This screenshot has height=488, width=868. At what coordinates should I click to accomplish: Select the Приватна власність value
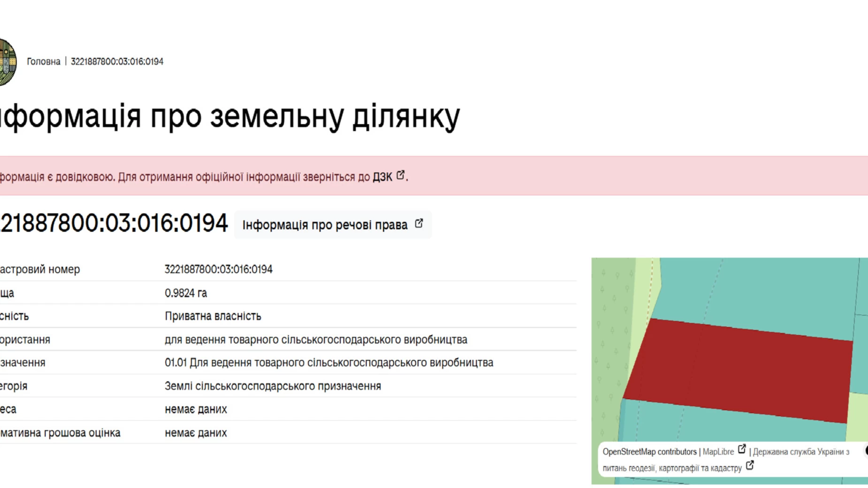coord(213,316)
